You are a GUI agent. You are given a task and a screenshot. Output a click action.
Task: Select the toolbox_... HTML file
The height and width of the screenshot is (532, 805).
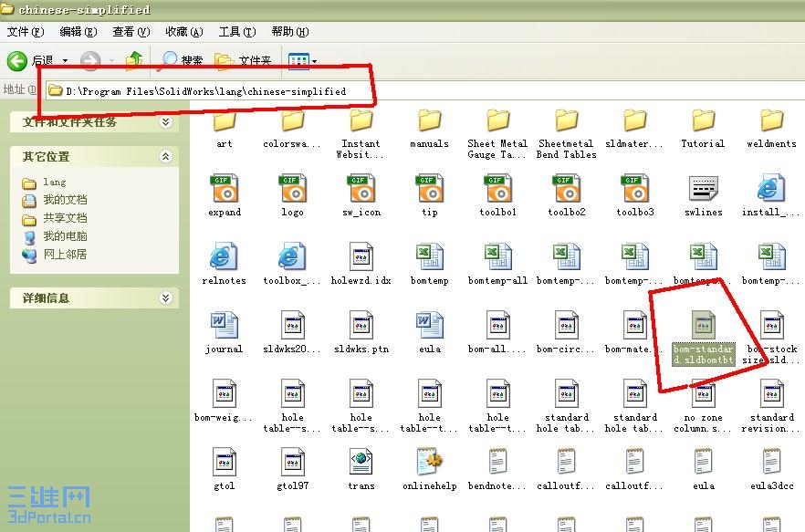point(293,264)
